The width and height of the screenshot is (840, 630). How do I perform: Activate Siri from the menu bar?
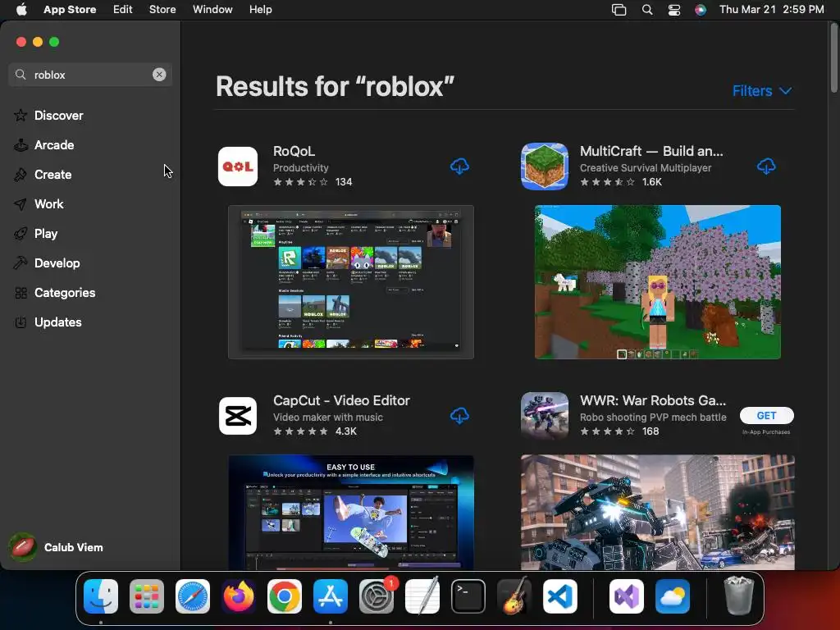coord(701,9)
